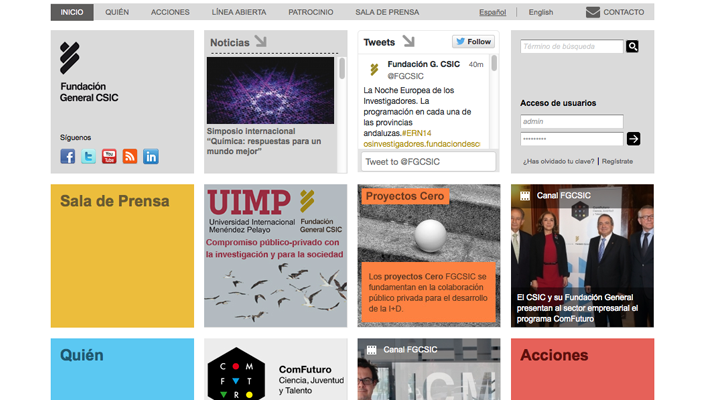Screen dimensions: 701x400
Task: Select the INICIO menu item
Action: pos(72,12)
